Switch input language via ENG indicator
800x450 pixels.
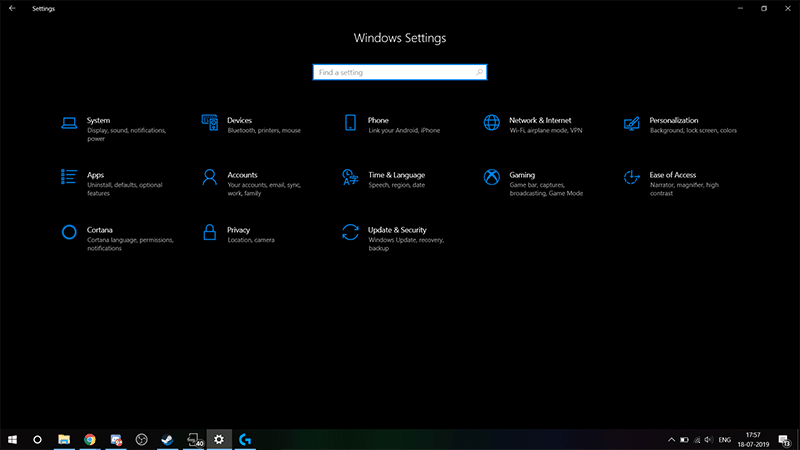[724, 440]
